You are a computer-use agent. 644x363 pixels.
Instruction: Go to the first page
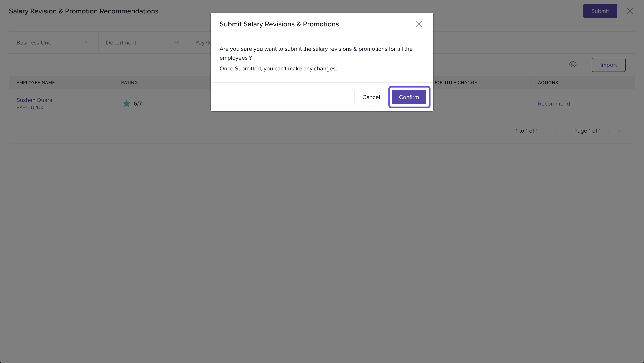pos(555,131)
